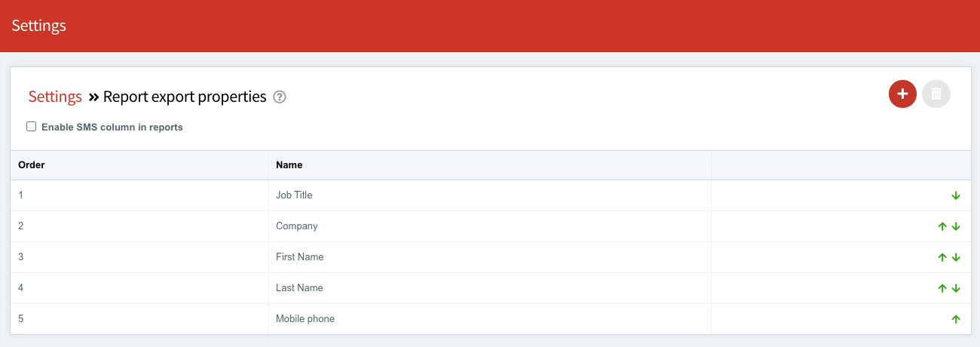Viewport: 980px width, 347px height.
Task: Move First Name row up
Action: (942, 257)
